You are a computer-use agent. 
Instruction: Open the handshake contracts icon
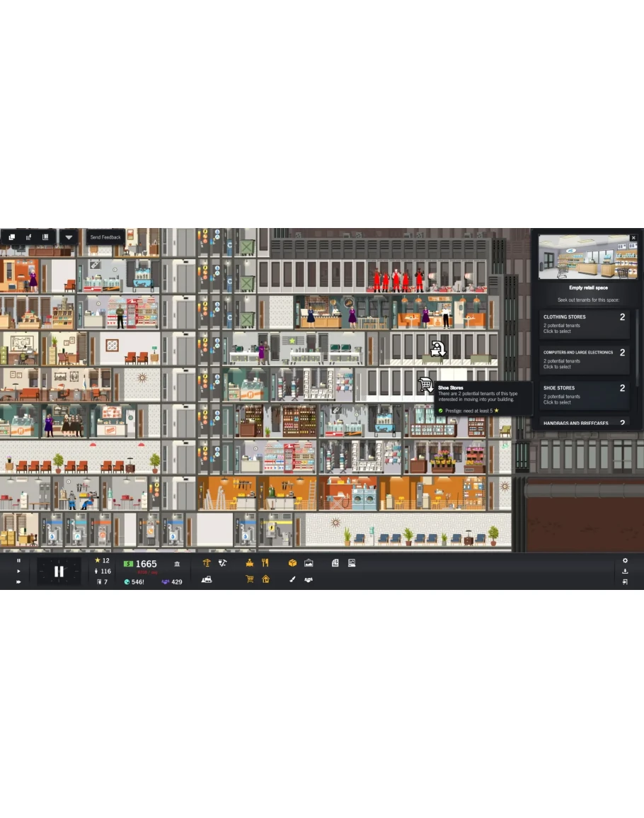(309, 579)
